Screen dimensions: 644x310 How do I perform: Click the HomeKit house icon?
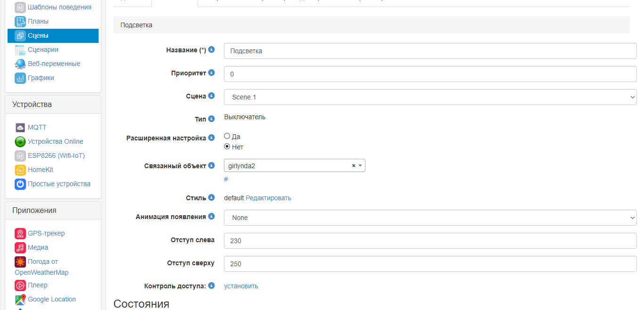(x=20, y=170)
